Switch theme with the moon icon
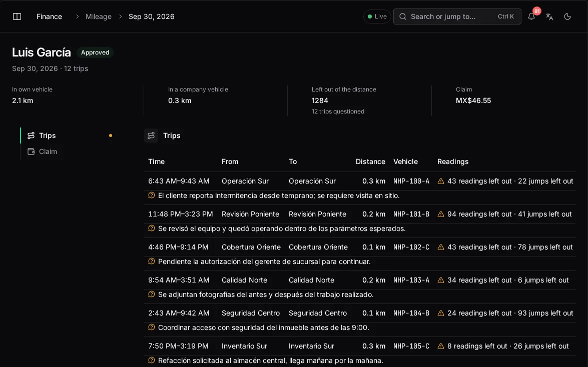Viewport: 588px width, 367px height. pyautogui.click(x=567, y=16)
